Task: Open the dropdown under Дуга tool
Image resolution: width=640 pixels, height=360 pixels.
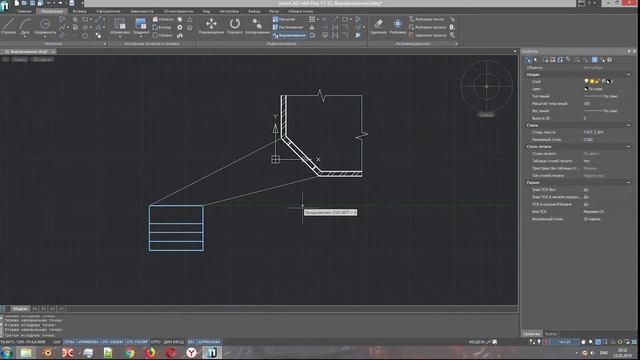Action: [25, 37]
